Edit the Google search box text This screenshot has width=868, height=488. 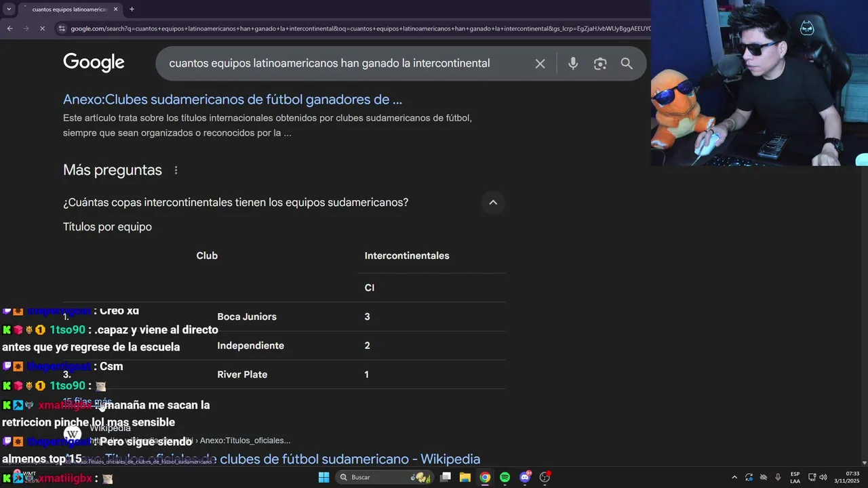330,63
